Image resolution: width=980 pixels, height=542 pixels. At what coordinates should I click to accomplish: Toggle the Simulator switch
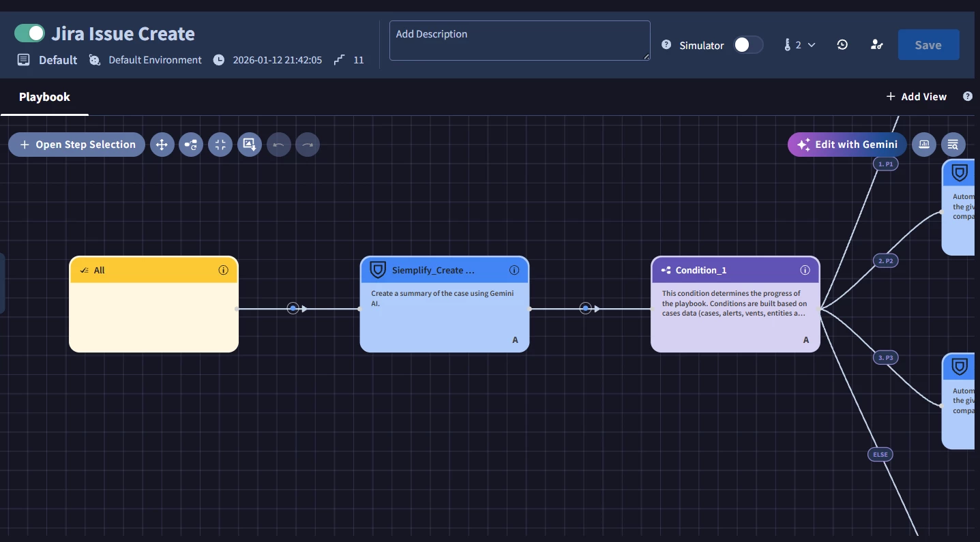click(x=748, y=45)
